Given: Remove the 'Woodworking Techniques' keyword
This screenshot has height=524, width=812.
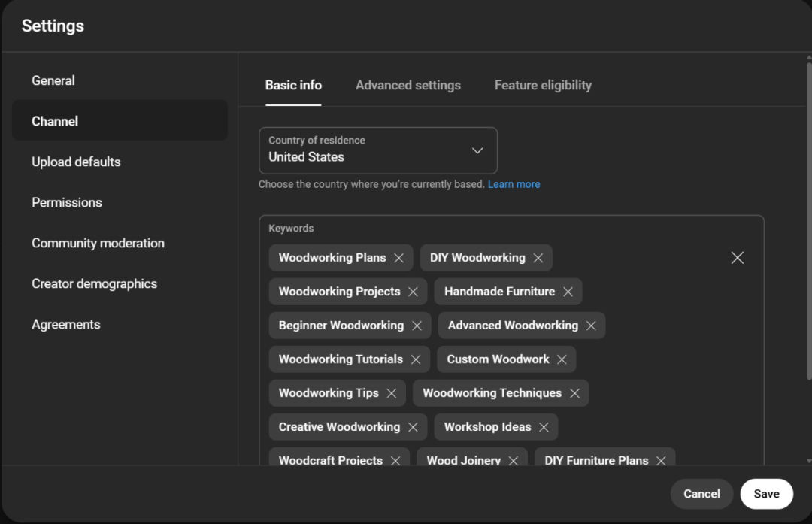Looking at the screenshot, I should pos(574,393).
